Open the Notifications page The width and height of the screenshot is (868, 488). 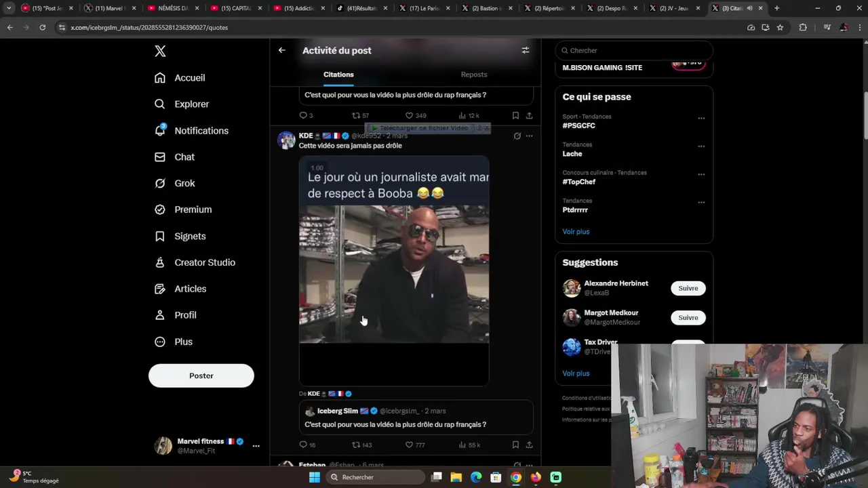click(191, 131)
